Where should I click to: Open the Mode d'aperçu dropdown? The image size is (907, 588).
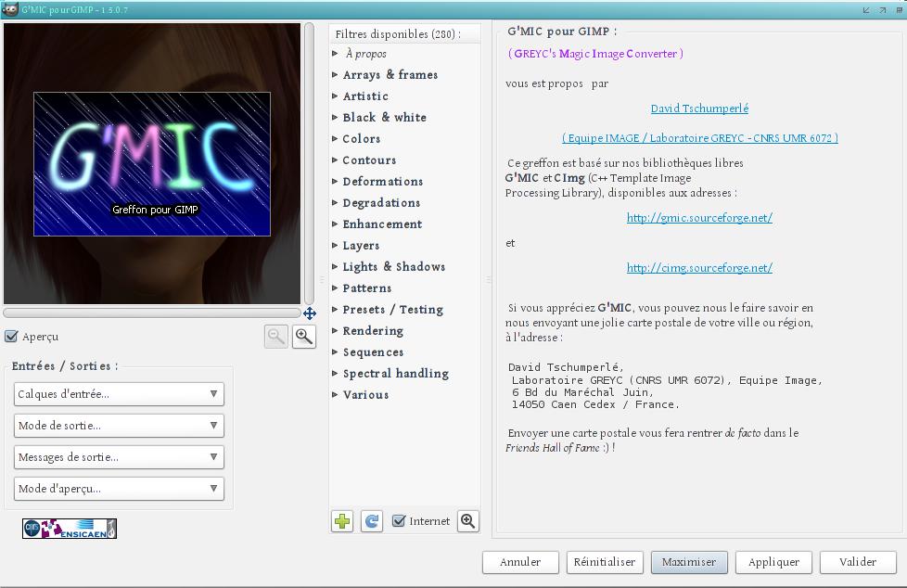pos(119,489)
